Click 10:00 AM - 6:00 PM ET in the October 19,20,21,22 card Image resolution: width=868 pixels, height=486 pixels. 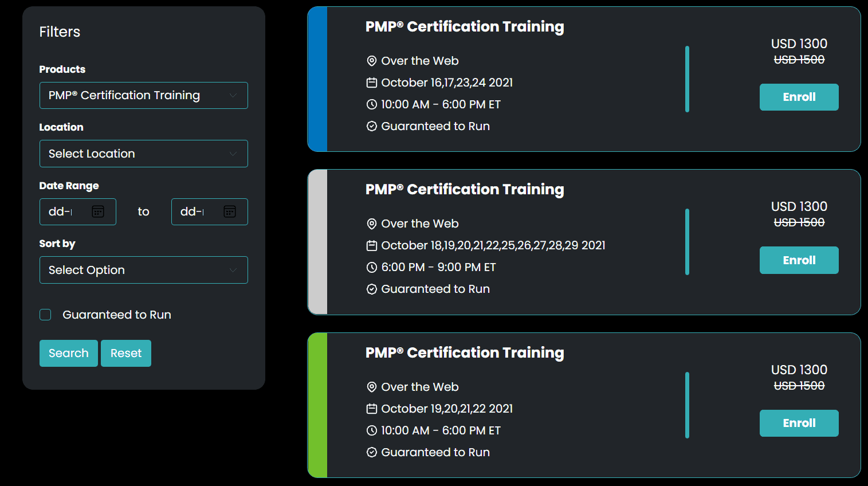pos(441,430)
